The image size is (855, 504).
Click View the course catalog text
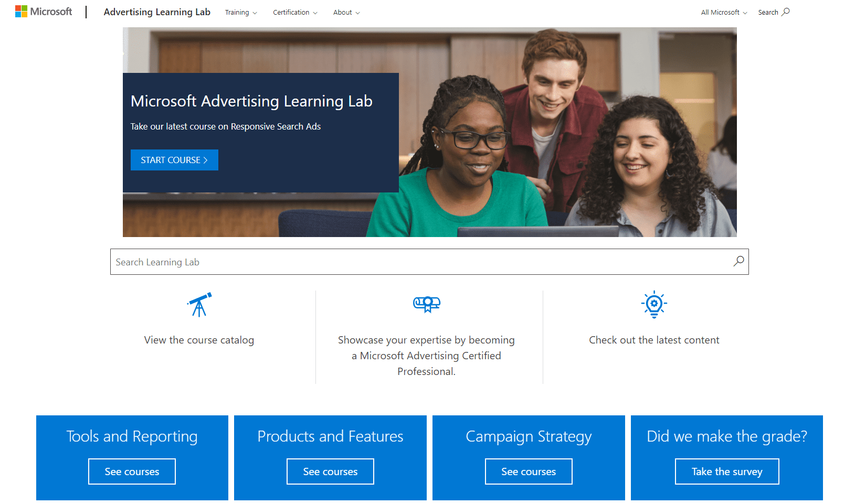click(199, 340)
